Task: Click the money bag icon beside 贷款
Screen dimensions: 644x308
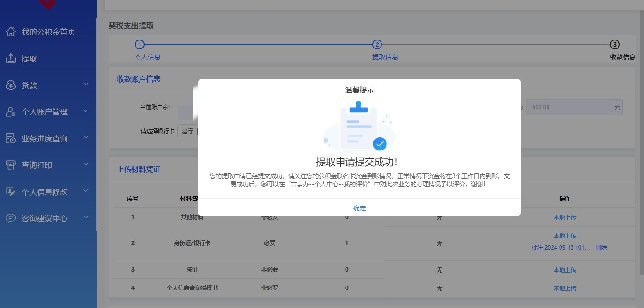Action: (x=11, y=85)
